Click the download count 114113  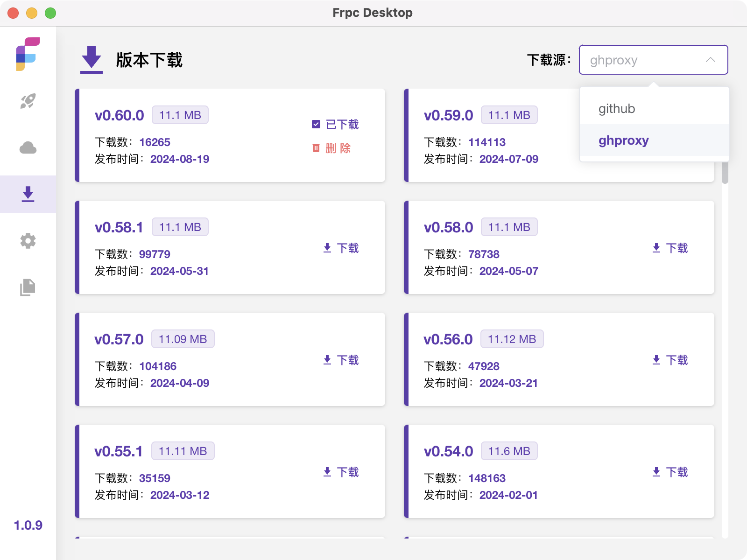(487, 142)
